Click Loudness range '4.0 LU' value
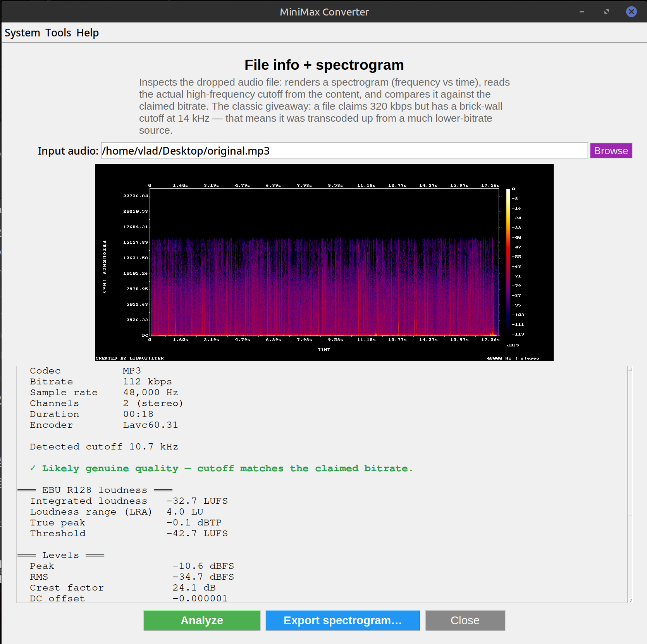Screen dimensions: 647x644 pyautogui.click(x=185, y=512)
